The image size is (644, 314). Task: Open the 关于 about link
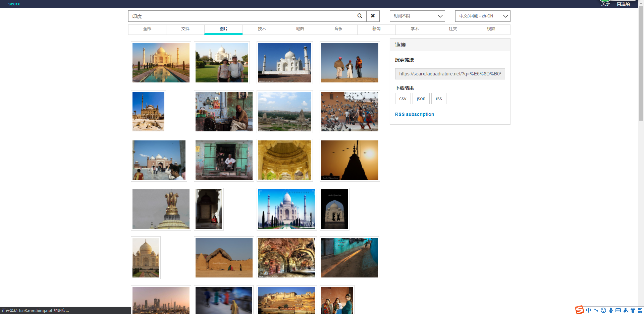605,4
